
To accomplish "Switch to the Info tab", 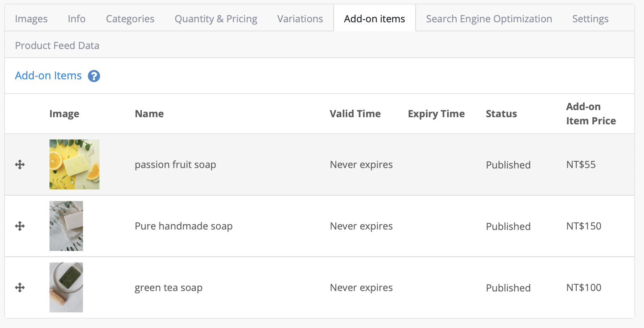I will [x=77, y=19].
